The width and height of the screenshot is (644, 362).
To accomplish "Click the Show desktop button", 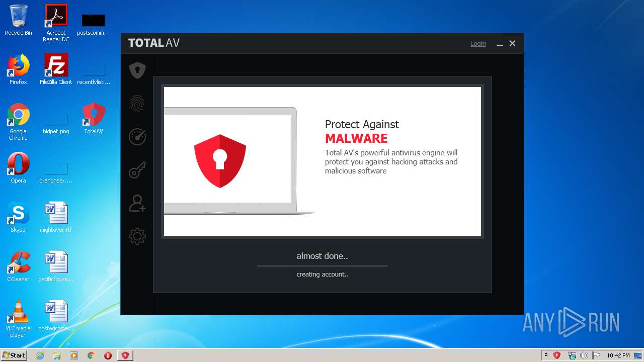I will click(x=638, y=355).
